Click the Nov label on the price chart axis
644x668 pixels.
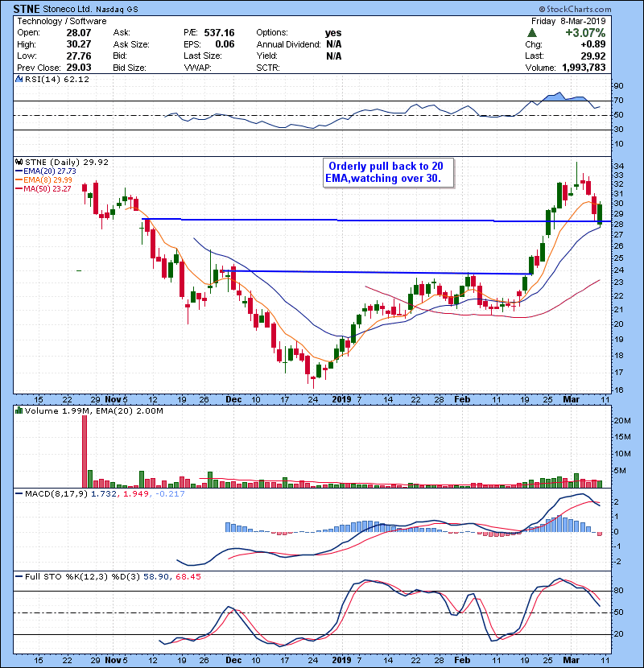(x=113, y=399)
